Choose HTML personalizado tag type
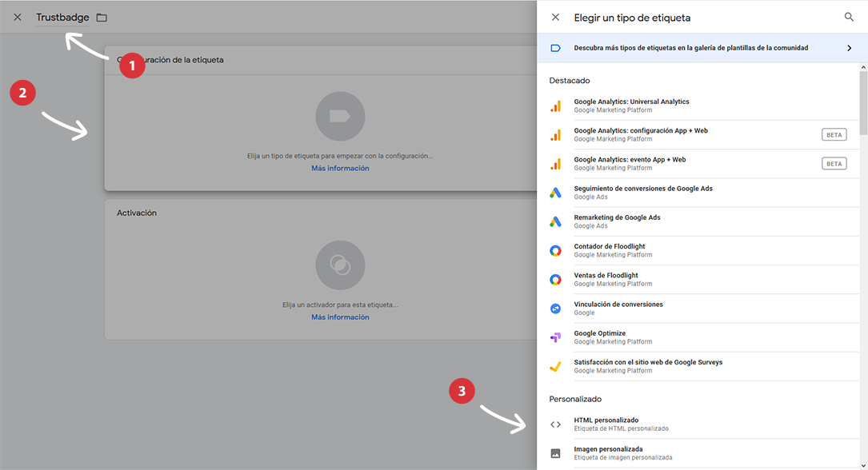The width and height of the screenshot is (868, 470). tap(703, 424)
